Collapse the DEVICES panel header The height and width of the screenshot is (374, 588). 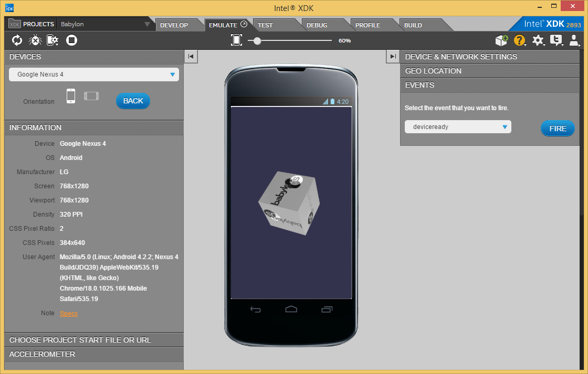tap(94, 57)
